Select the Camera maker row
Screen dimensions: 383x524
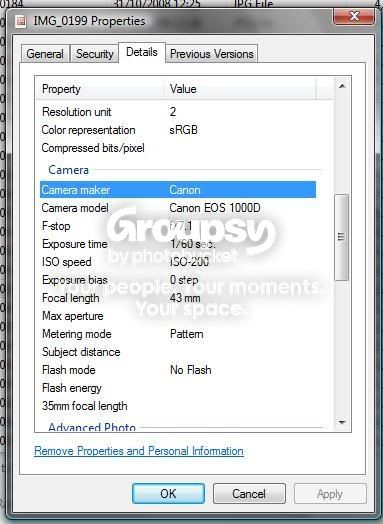pos(178,190)
